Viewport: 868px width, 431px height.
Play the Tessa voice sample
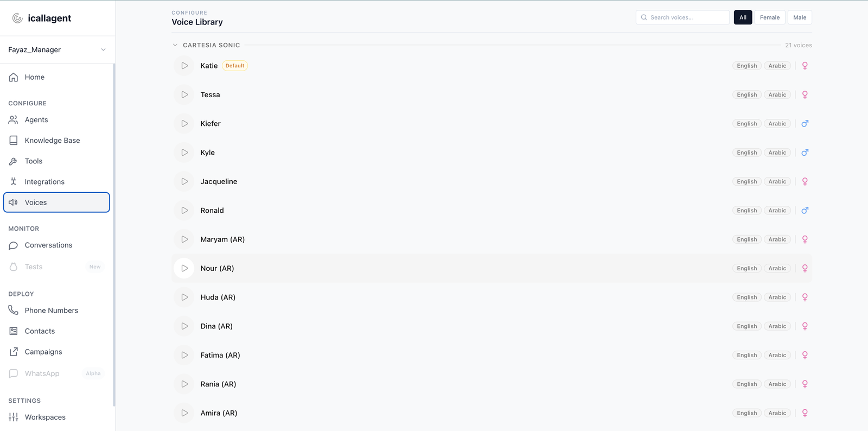pyautogui.click(x=184, y=94)
